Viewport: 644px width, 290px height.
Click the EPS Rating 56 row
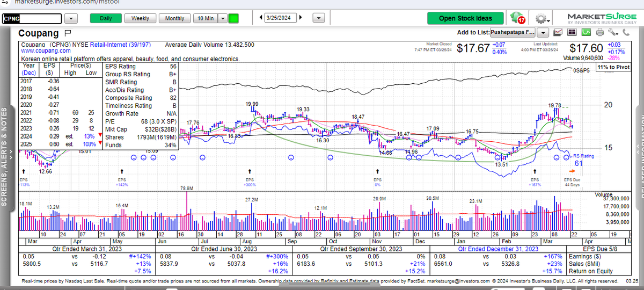(141, 66)
